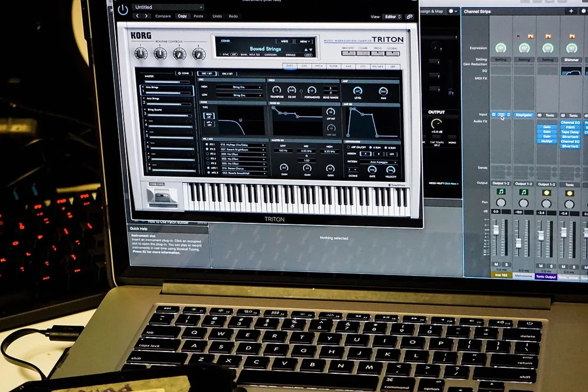Adjust Realtime Controls knob 4

point(199,54)
